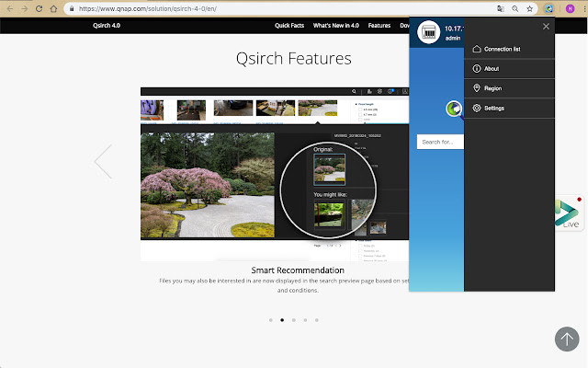Click the Qsirch extension icon in browser toolbar
This screenshot has width=588, height=368.
(548, 8)
